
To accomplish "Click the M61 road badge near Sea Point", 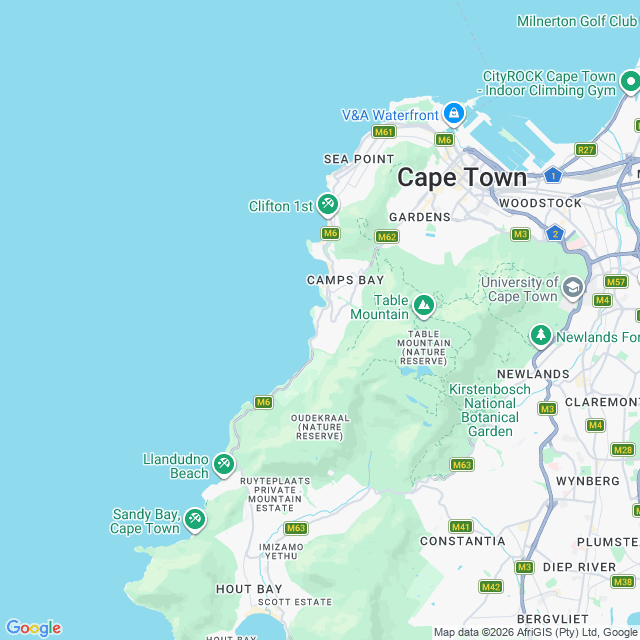I will pyautogui.click(x=384, y=132).
